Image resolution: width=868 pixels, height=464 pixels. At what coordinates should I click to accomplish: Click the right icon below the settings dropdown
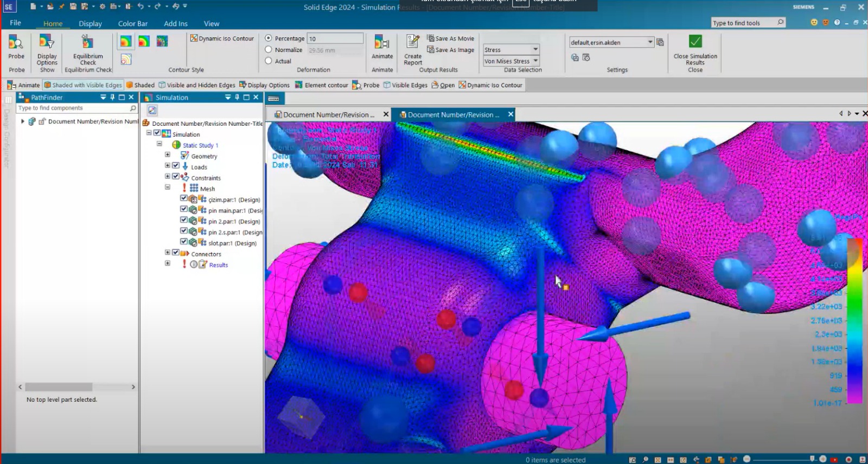click(x=586, y=57)
